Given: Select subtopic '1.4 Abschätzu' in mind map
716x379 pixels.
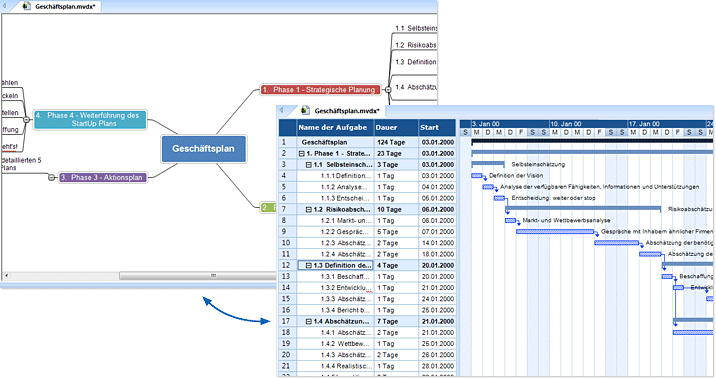Looking at the screenshot, I should coord(416,87).
